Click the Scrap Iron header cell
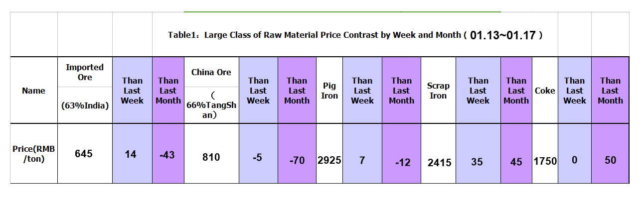Image resolution: width=644 pixels, height=207 pixels. (x=438, y=91)
